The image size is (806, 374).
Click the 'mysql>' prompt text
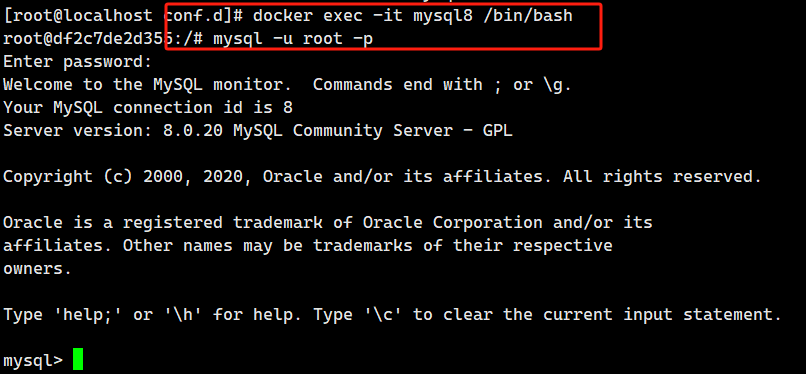tap(33, 360)
